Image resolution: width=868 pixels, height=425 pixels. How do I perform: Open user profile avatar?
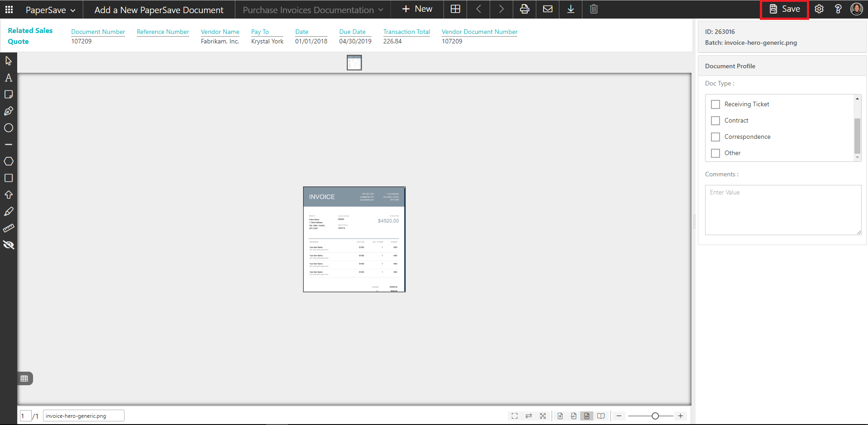tap(856, 9)
